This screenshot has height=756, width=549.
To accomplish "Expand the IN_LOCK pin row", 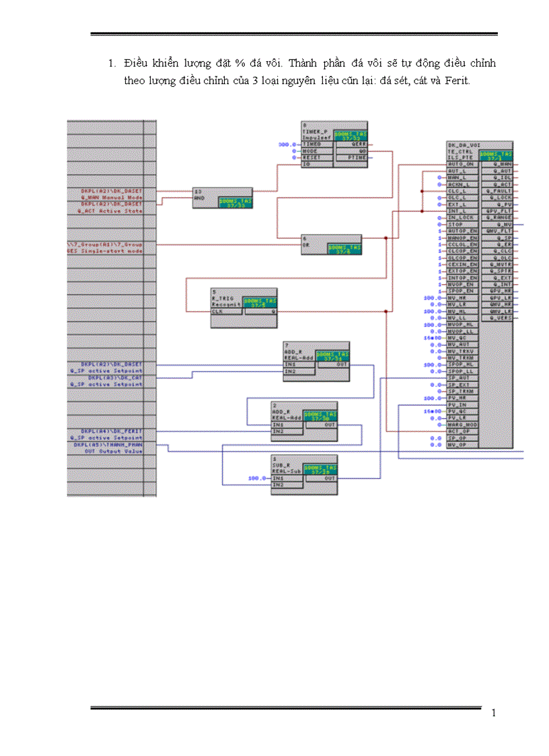I will pos(461,217).
